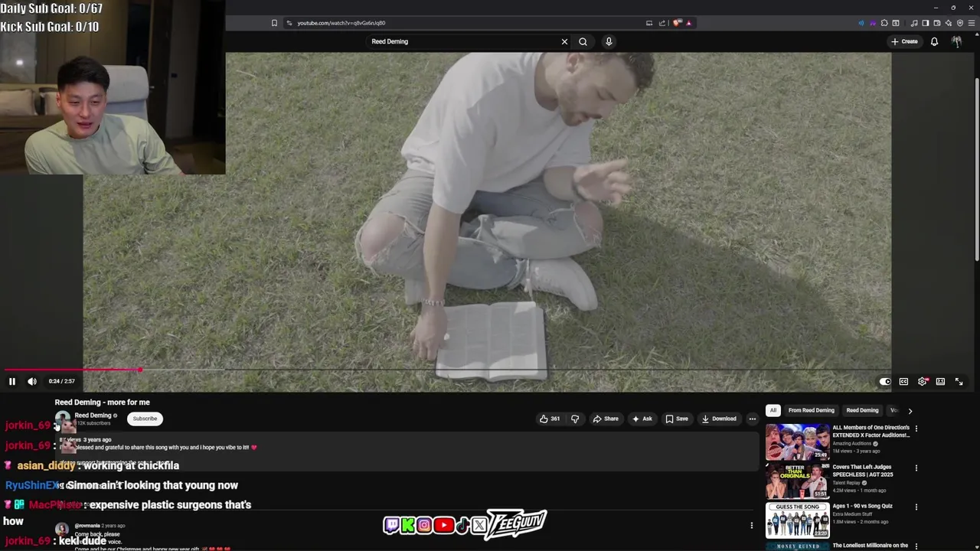Open the Create menu
The image size is (980, 551).
tap(904, 41)
